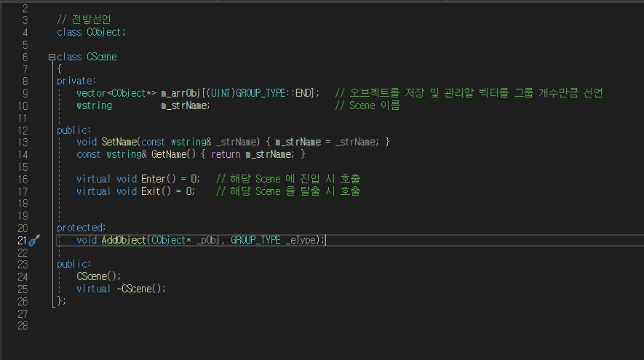
Task: Click the Enter() virtual function
Action: pyautogui.click(x=158, y=179)
